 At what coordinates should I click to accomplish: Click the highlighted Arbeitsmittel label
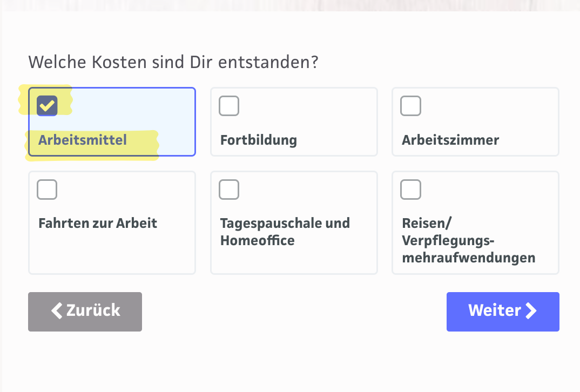(x=83, y=140)
